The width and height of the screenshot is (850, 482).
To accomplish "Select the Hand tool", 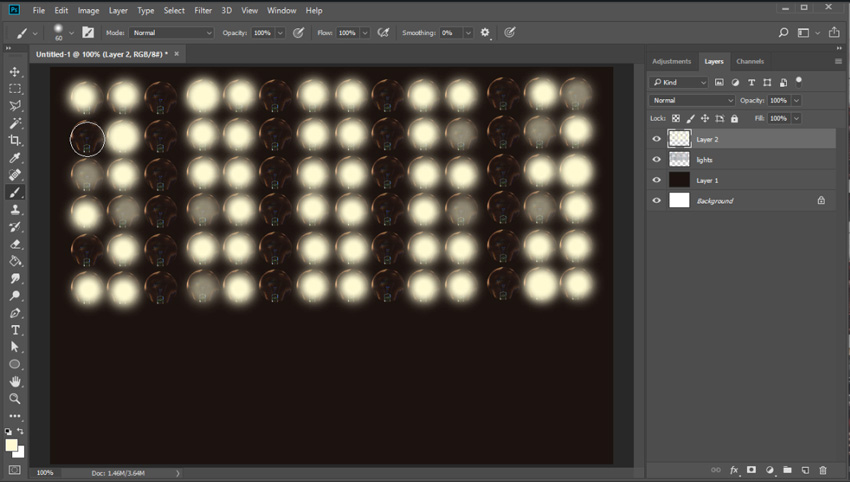I will tap(15, 381).
